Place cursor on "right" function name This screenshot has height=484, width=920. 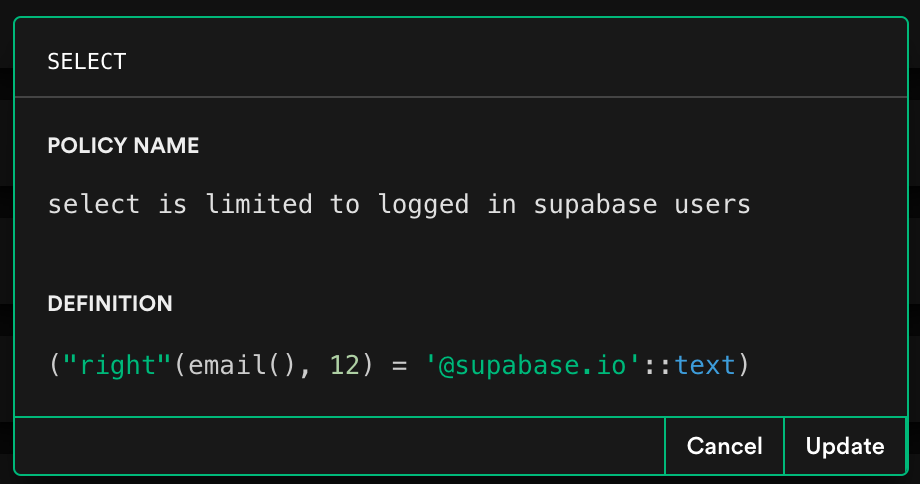[118, 365]
